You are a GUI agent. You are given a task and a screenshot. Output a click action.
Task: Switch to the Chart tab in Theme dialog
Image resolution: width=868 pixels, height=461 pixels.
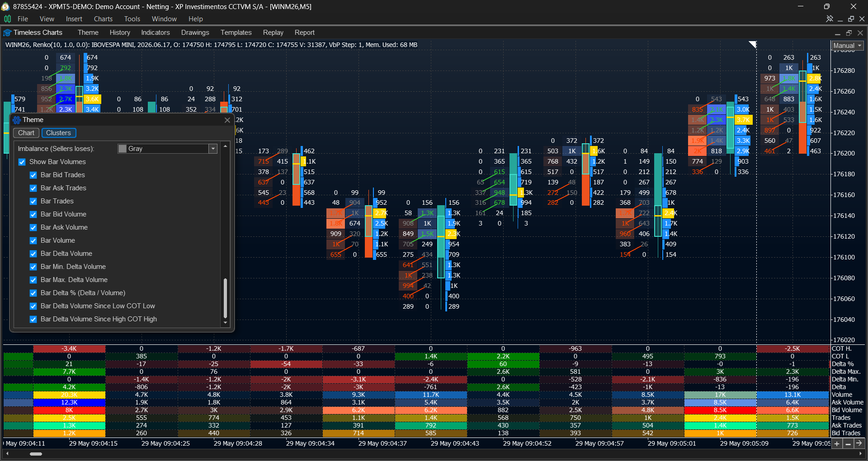coord(26,133)
